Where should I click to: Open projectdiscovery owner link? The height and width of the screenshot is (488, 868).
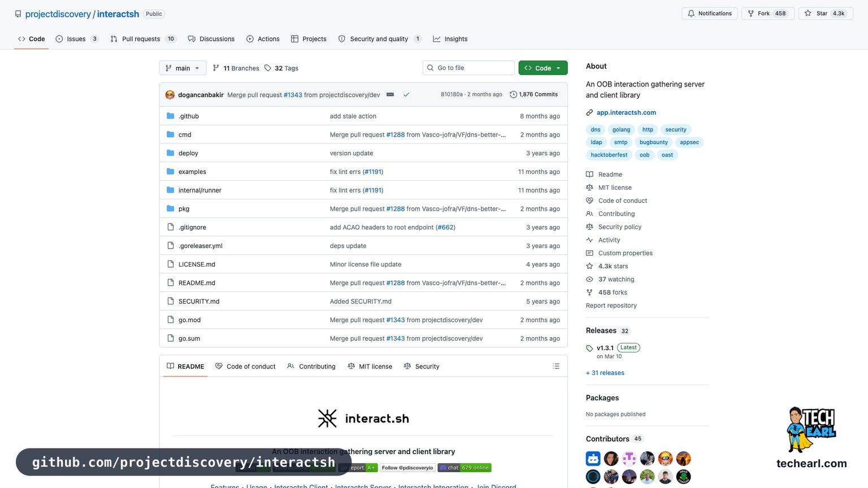coord(58,14)
